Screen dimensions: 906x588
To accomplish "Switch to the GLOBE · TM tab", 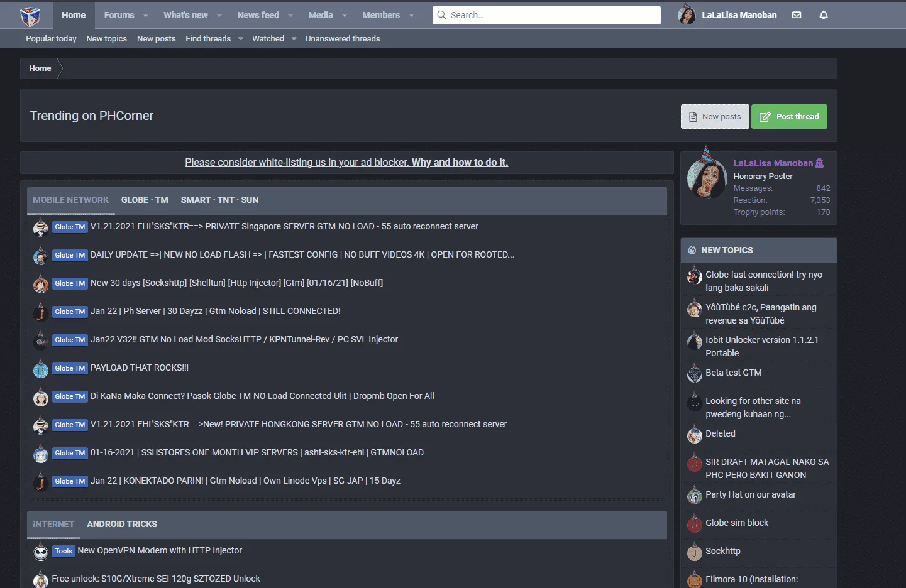I will (145, 200).
